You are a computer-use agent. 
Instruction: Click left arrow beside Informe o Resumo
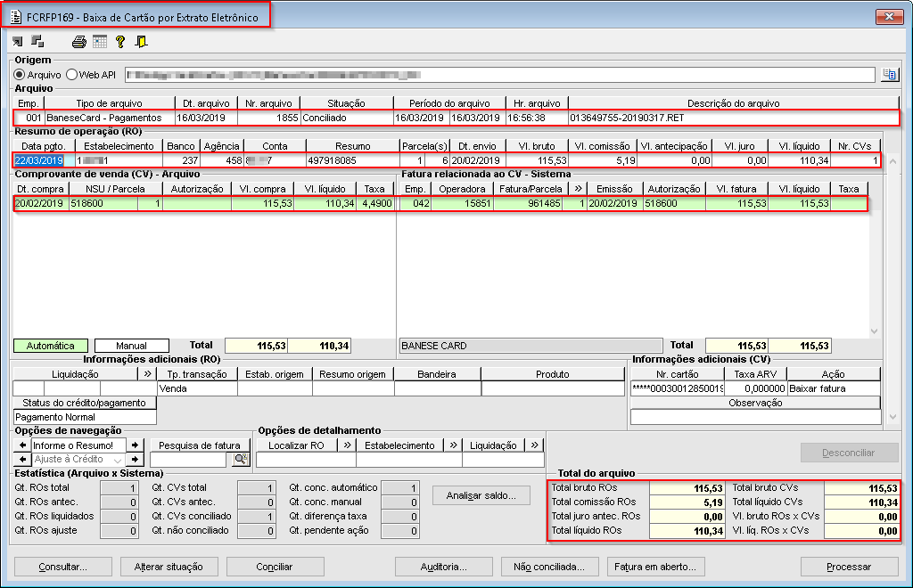tap(22, 445)
